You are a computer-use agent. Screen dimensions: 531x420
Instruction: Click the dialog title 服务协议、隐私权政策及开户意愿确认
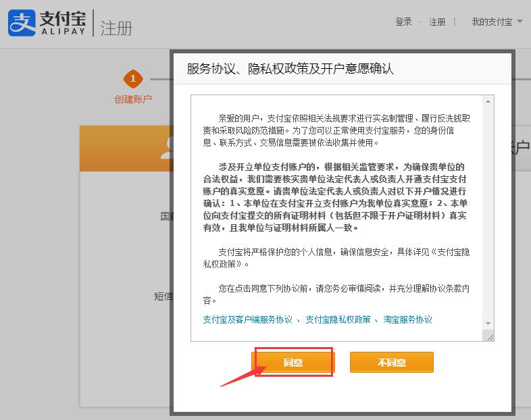coord(290,69)
